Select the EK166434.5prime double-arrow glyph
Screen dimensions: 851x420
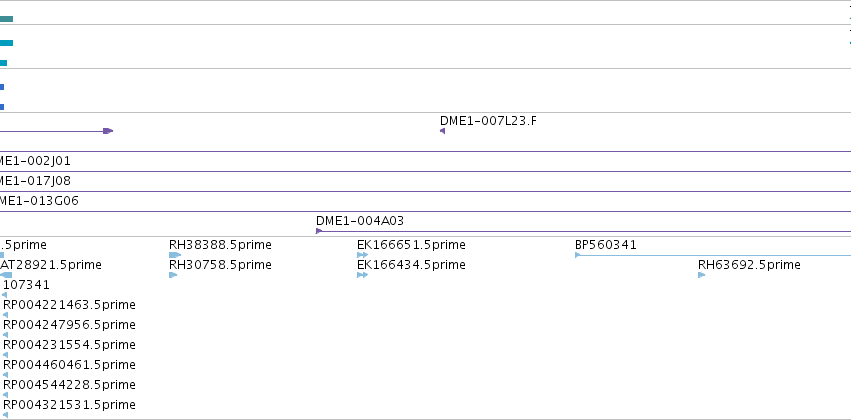tap(363, 275)
